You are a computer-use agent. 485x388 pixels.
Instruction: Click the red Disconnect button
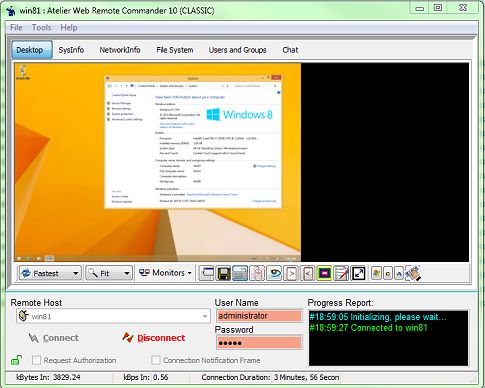[153, 338]
